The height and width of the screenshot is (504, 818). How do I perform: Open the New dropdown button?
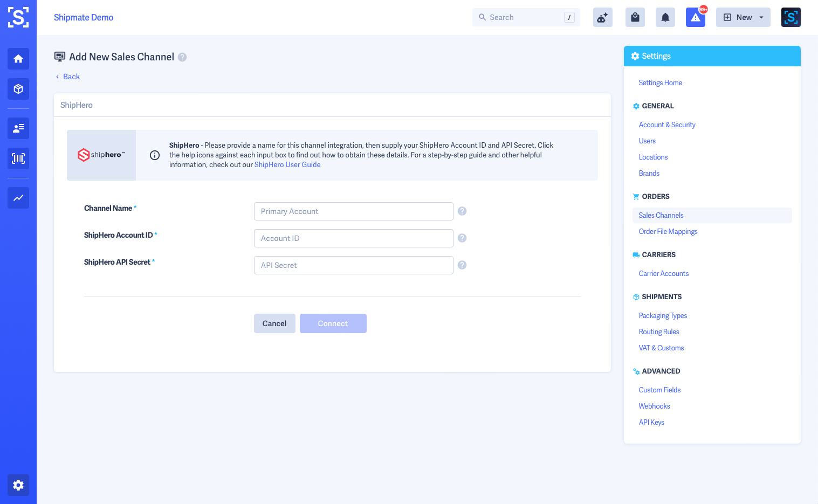tap(743, 17)
